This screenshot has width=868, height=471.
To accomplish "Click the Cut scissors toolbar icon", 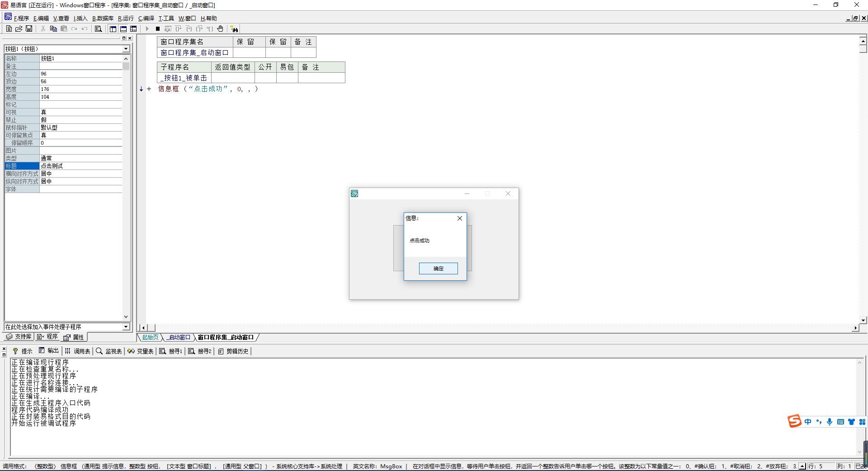I will [x=43, y=28].
